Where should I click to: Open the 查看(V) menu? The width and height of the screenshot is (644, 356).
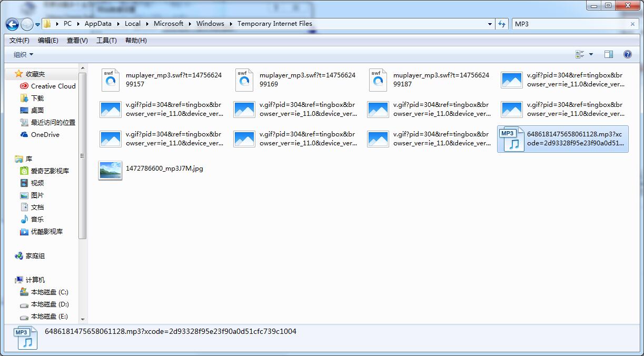pyautogui.click(x=77, y=41)
